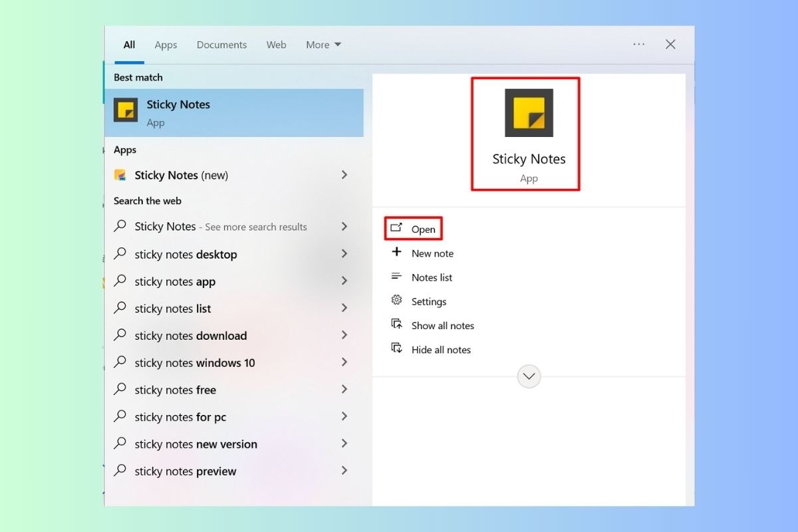Image resolution: width=798 pixels, height=532 pixels.
Task: Click the Hide all notes icon
Action: click(x=396, y=348)
